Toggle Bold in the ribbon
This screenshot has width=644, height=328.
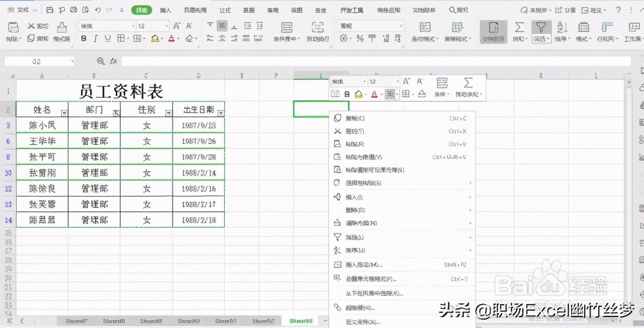click(84, 38)
